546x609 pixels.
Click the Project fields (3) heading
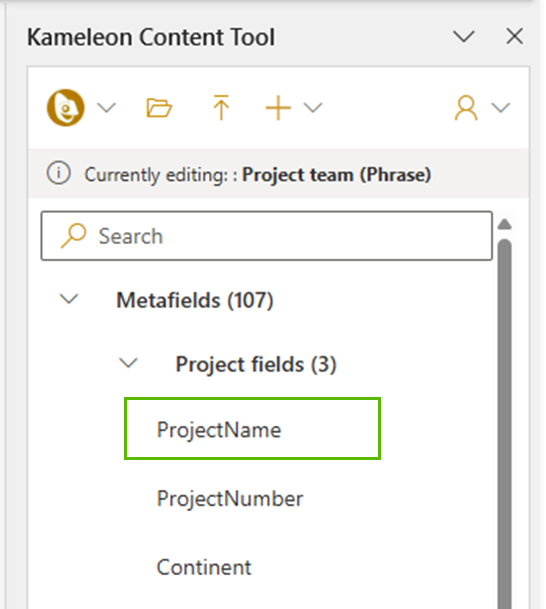click(256, 364)
